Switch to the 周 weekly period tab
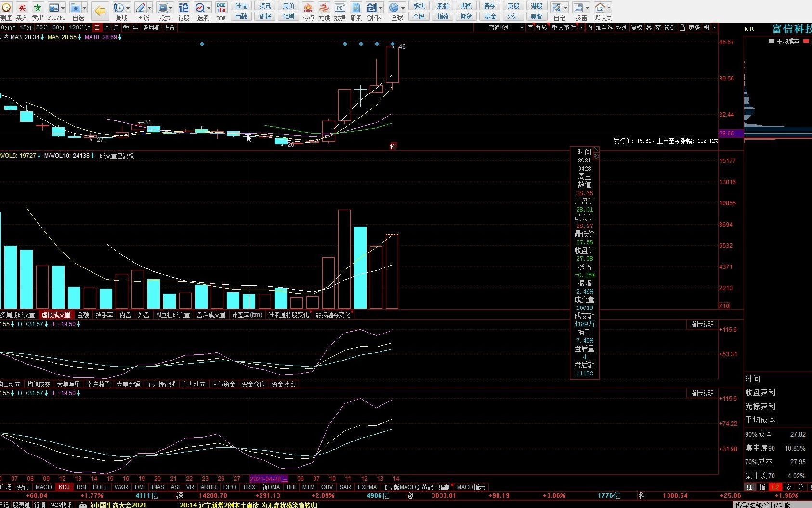 tap(107, 27)
